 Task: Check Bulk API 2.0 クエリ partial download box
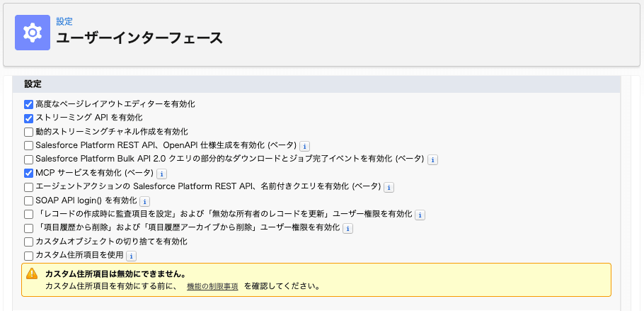coord(28,159)
